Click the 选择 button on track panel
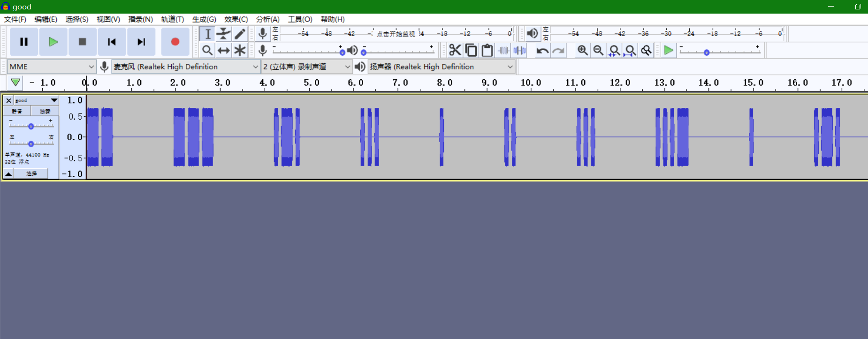868x339 pixels. click(x=31, y=173)
